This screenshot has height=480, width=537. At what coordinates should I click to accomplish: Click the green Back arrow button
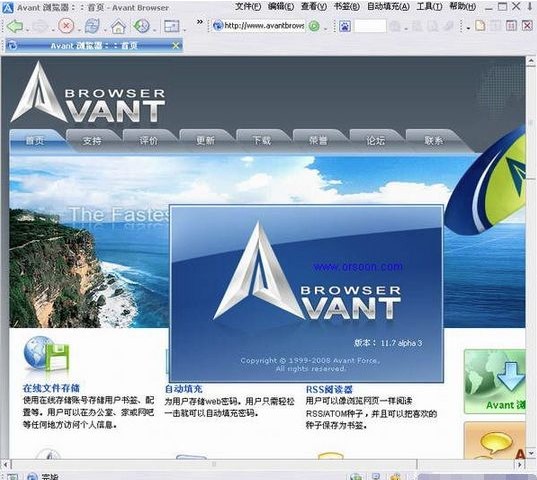(15, 26)
